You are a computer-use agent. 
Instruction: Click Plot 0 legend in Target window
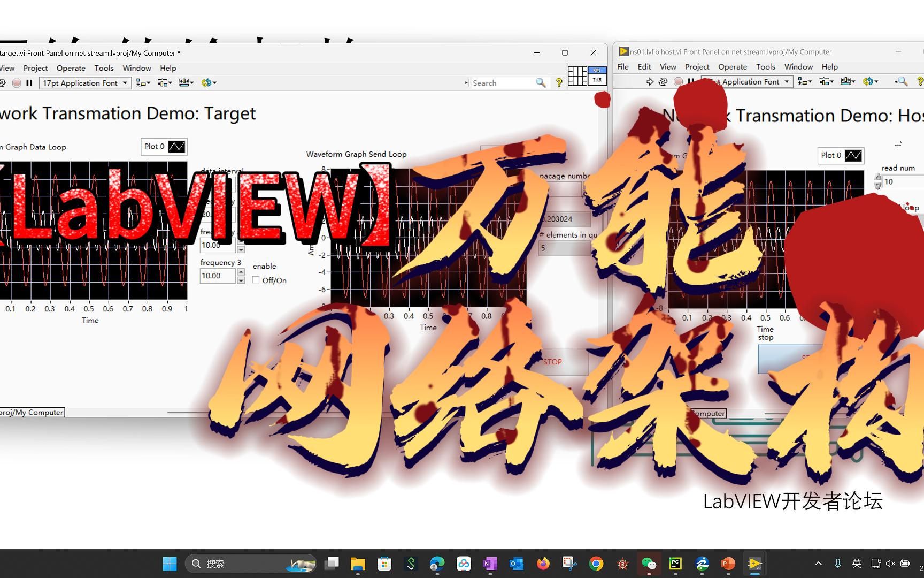click(164, 147)
